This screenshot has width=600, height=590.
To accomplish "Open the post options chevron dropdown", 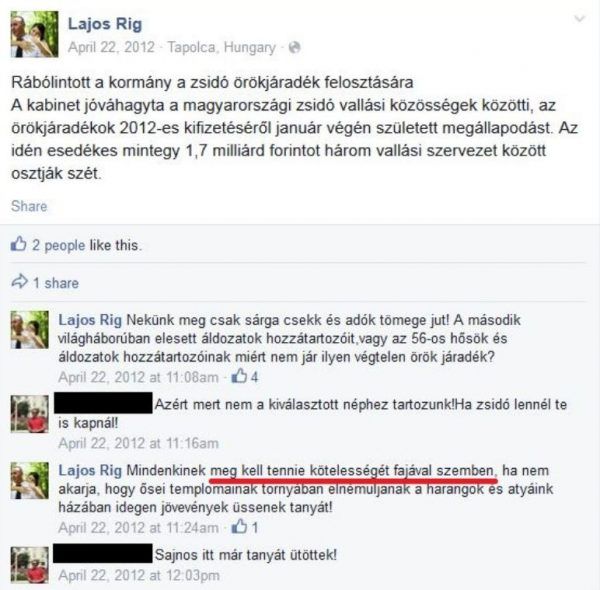I will click(580, 19).
